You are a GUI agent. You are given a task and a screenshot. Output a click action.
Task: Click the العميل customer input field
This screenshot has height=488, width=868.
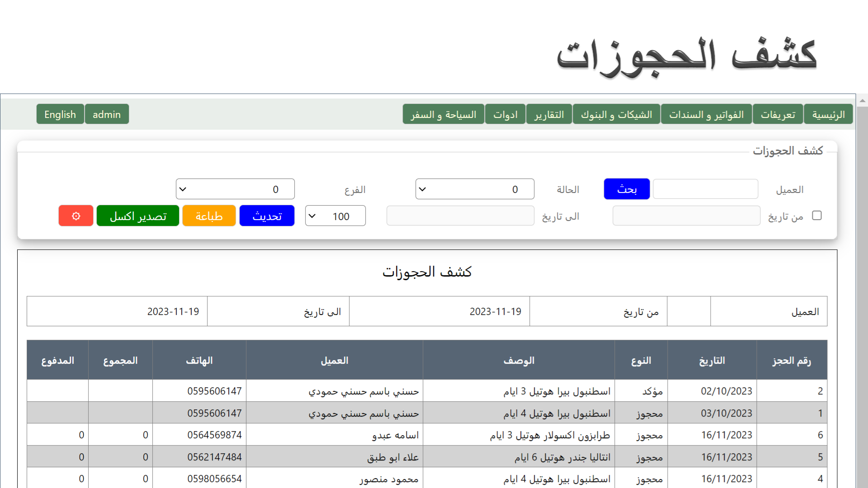(705, 189)
